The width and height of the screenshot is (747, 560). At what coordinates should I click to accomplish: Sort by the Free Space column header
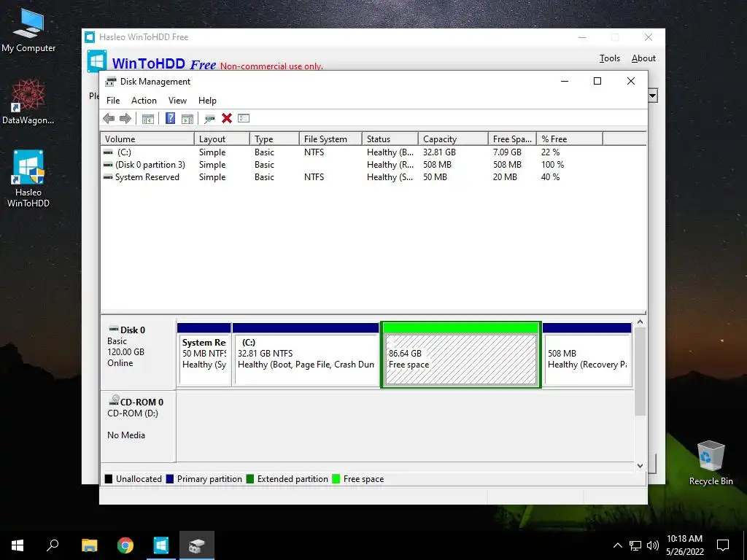[512, 139]
